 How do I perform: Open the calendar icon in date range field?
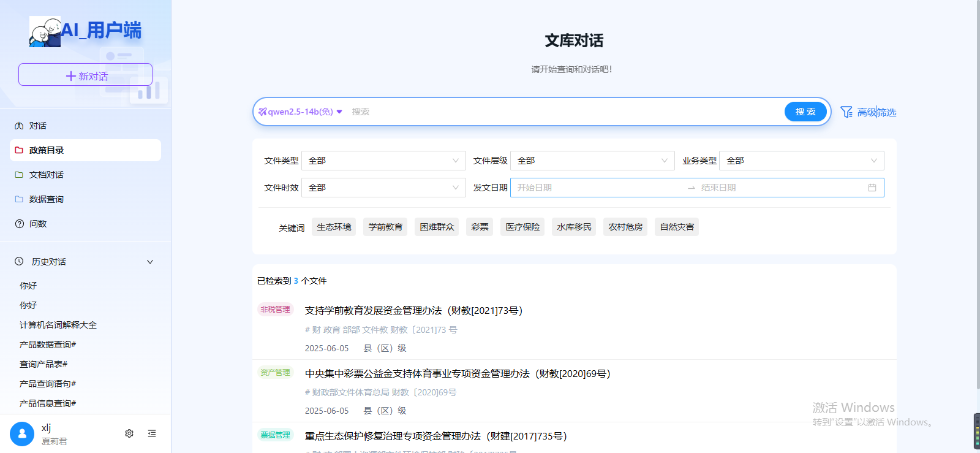click(x=872, y=188)
